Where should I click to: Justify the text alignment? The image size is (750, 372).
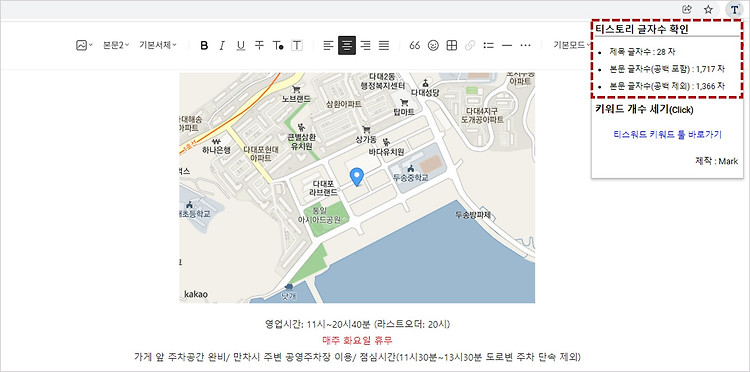384,45
